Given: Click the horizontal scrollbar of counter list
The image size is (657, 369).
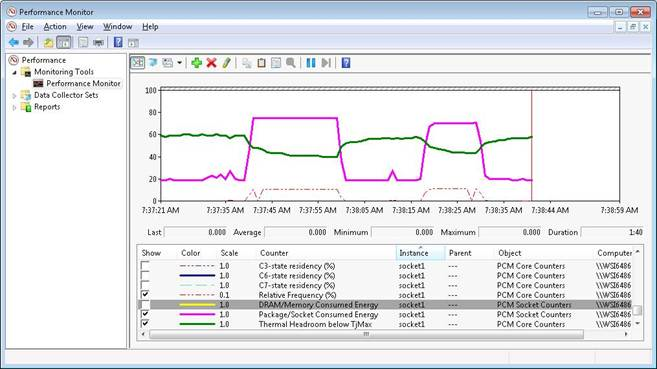Looking at the screenshot, I should 366,334.
